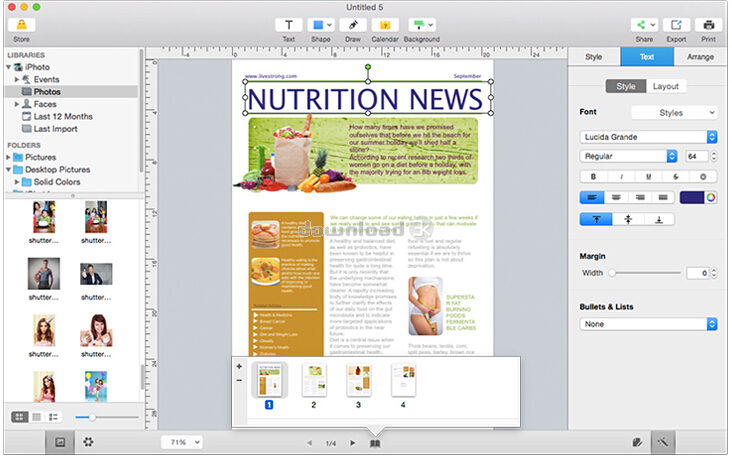This screenshot has width=732, height=456.
Task: Switch to the Arrange tab
Action: (x=700, y=58)
